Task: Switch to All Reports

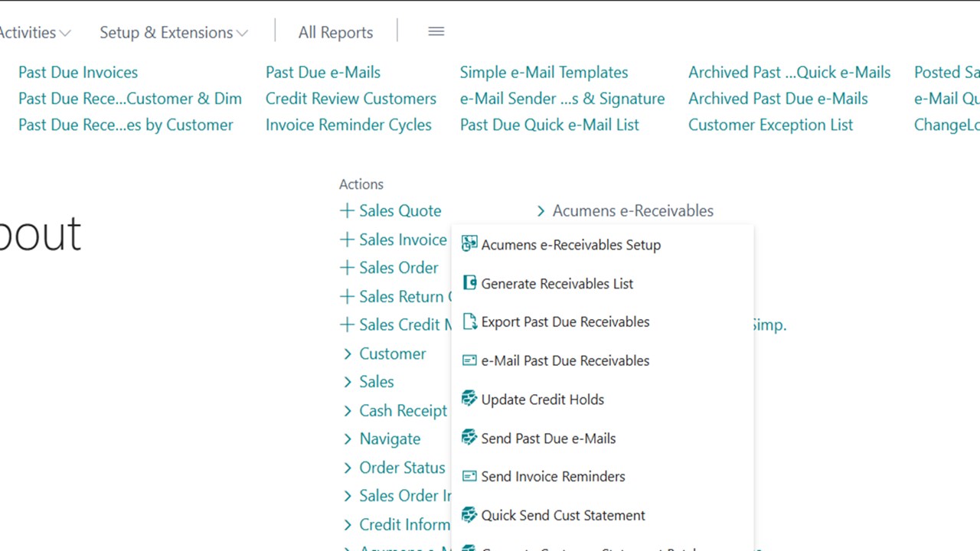Action: (335, 32)
